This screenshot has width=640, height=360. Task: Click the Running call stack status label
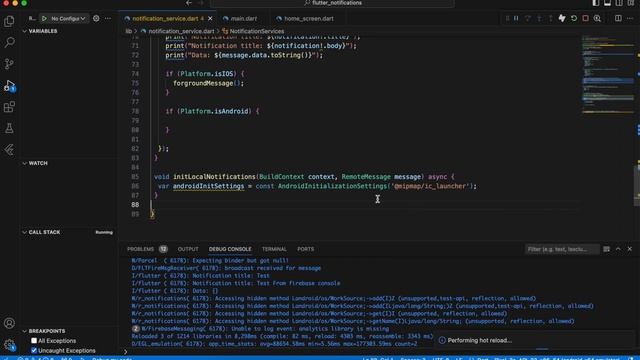(x=104, y=232)
